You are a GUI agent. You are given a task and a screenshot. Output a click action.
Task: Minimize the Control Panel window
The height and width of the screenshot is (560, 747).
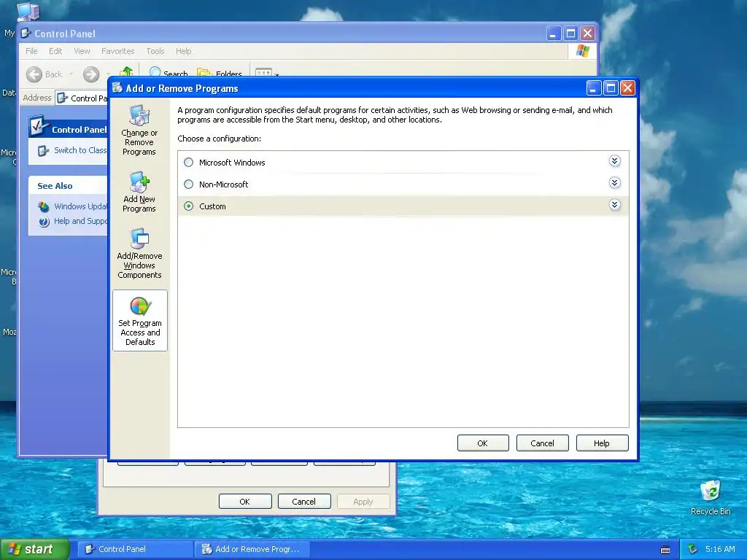(x=553, y=34)
